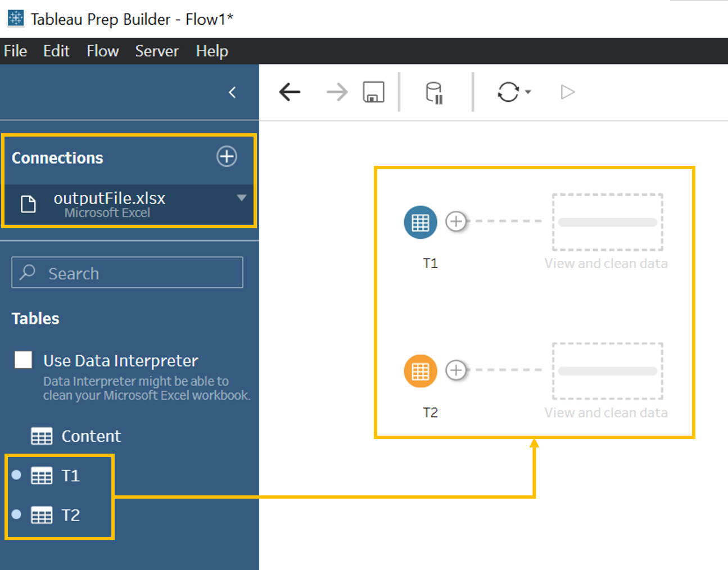Click the plus next to T2 step
Viewport: 728px width, 570px height.
pos(456,370)
